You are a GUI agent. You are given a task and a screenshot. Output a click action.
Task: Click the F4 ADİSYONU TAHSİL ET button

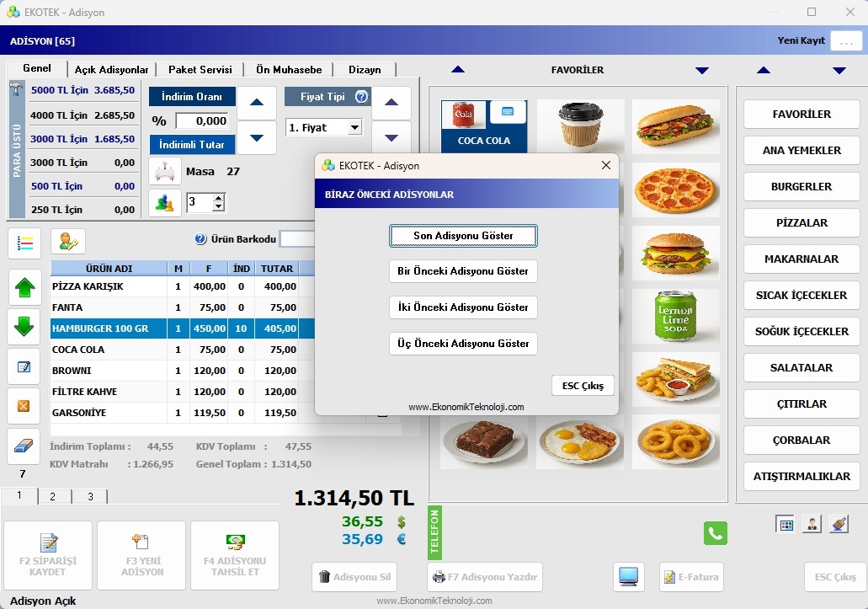[x=235, y=555]
